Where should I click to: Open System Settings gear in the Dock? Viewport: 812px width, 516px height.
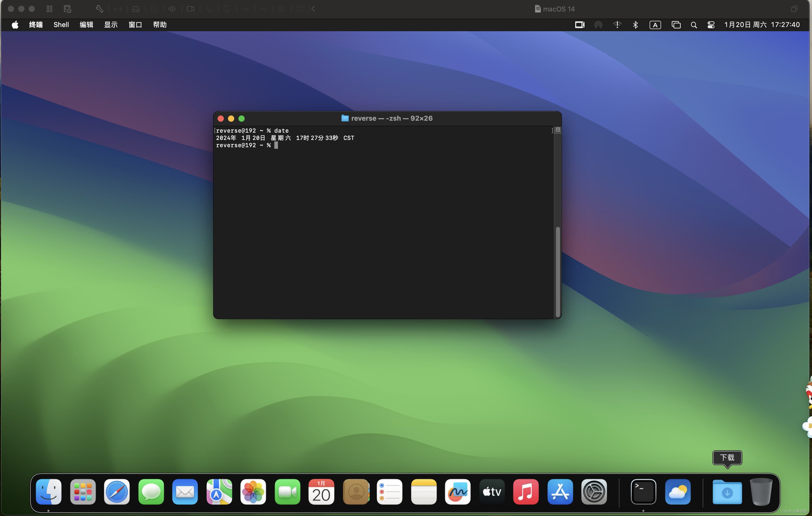pyautogui.click(x=594, y=492)
